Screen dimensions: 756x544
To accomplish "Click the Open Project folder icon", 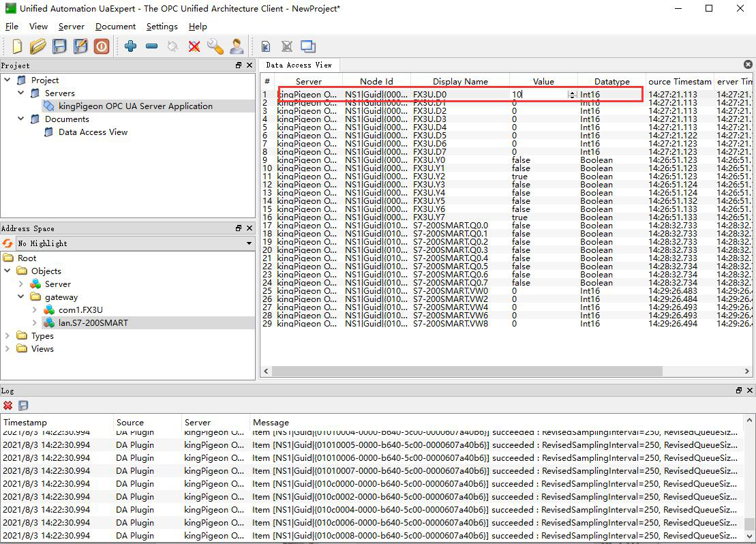I will pos(38,46).
